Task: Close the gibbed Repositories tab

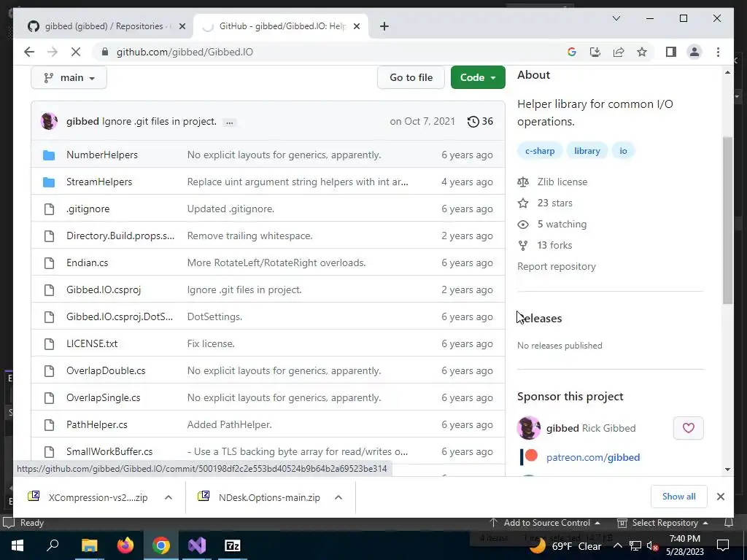Action: 182,26
